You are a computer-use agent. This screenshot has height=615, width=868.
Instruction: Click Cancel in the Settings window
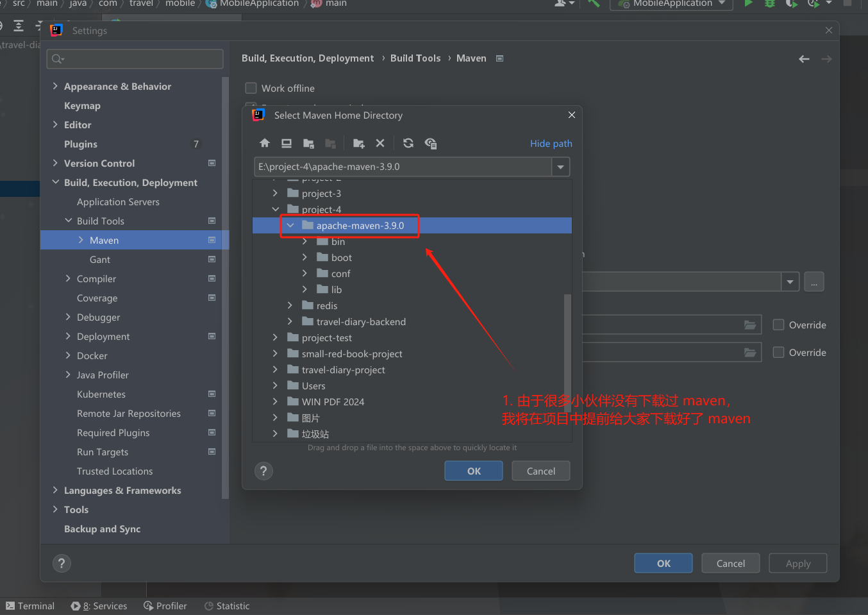pyautogui.click(x=731, y=563)
